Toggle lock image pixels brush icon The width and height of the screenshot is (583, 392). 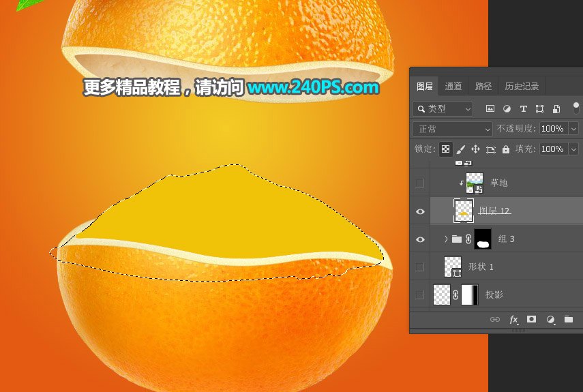(461, 149)
